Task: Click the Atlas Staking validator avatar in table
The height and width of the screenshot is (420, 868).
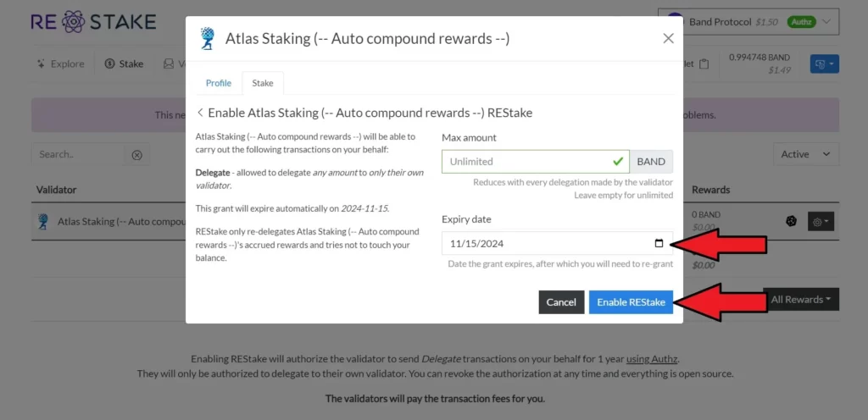Action: (x=42, y=221)
